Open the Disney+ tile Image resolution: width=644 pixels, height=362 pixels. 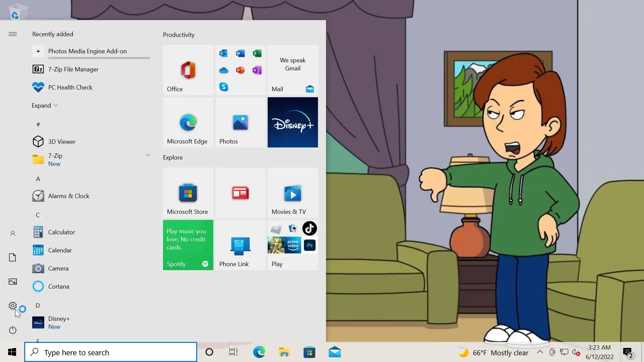pos(292,122)
